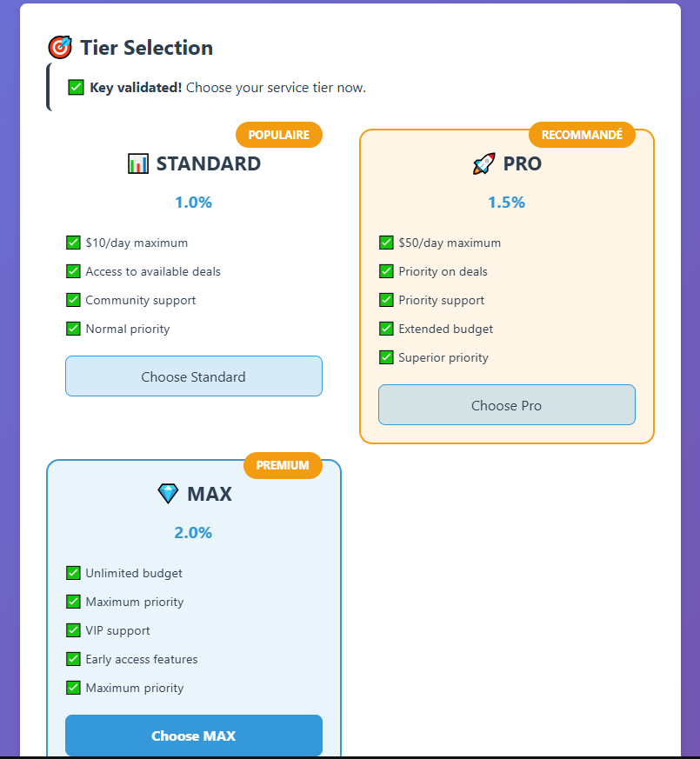Click the target icon beside Tier Selection
Image resolution: width=700 pixels, height=759 pixels.
(60, 48)
